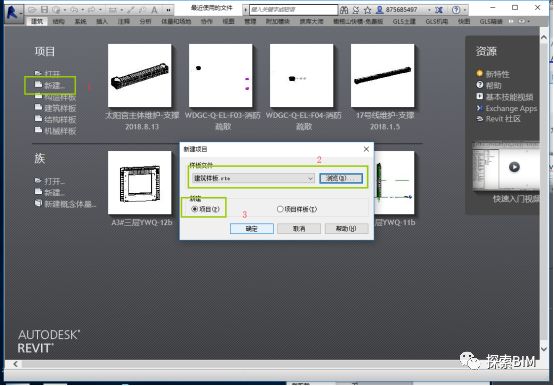Click the help question mark icon in title bar
The width and height of the screenshot is (554, 386).
tap(456, 10)
